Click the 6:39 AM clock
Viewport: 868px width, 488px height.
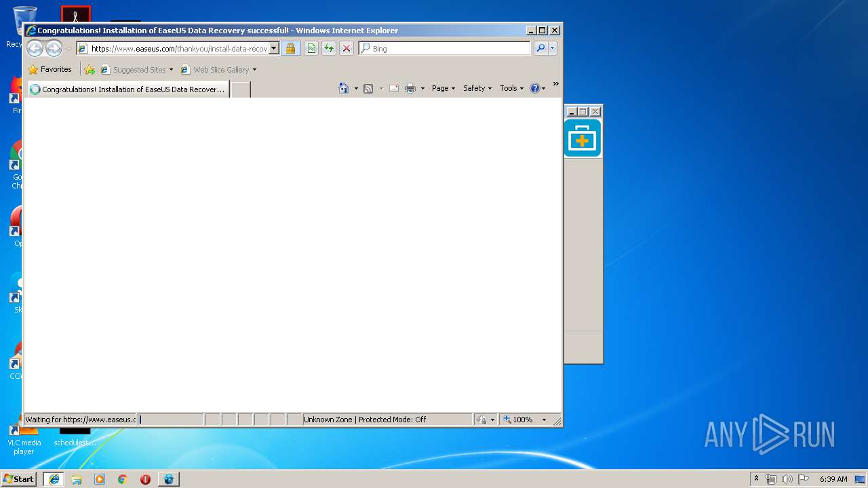click(833, 479)
